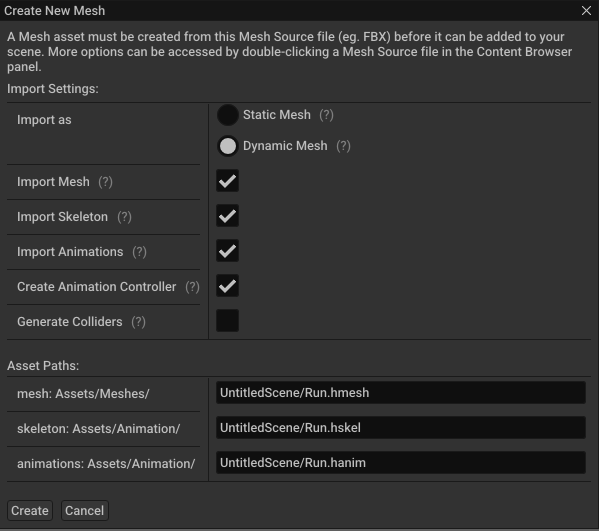Viewport: 599px width, 531px height.
Task: Show help tooltip for Dynamic Mesh
Action: [x=343, y=146]
